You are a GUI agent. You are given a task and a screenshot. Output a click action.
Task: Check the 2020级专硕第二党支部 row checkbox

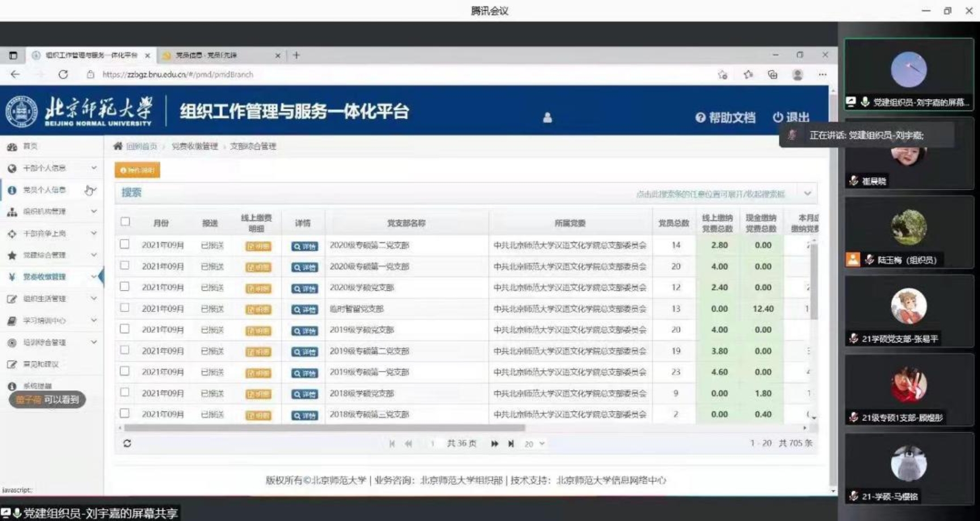[x=125, y=245]
